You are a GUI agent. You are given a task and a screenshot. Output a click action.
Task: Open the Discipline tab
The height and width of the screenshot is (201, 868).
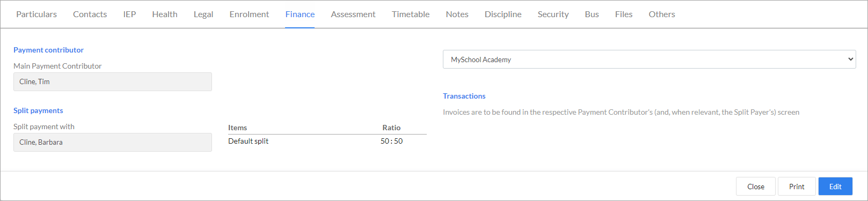click(503, 14)
